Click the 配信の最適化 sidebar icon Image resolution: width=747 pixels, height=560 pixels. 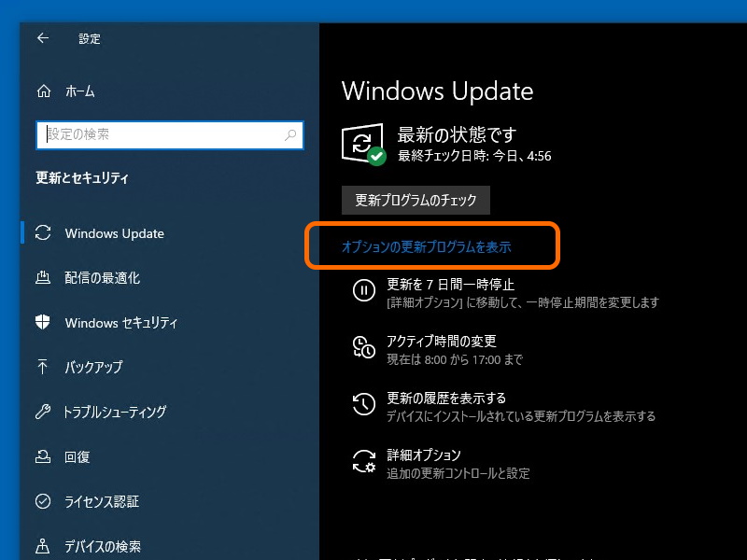[44, 278]
